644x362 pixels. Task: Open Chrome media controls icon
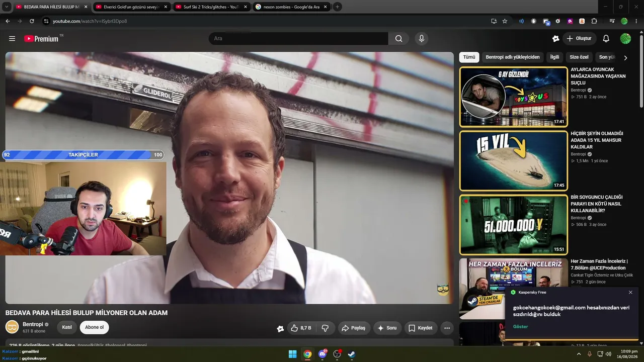[612, 21]
